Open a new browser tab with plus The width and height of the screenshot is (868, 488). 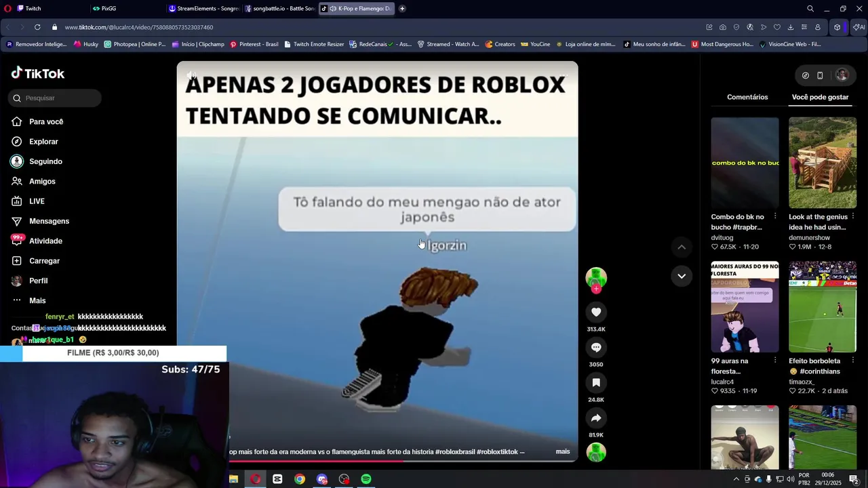[402, 8]
